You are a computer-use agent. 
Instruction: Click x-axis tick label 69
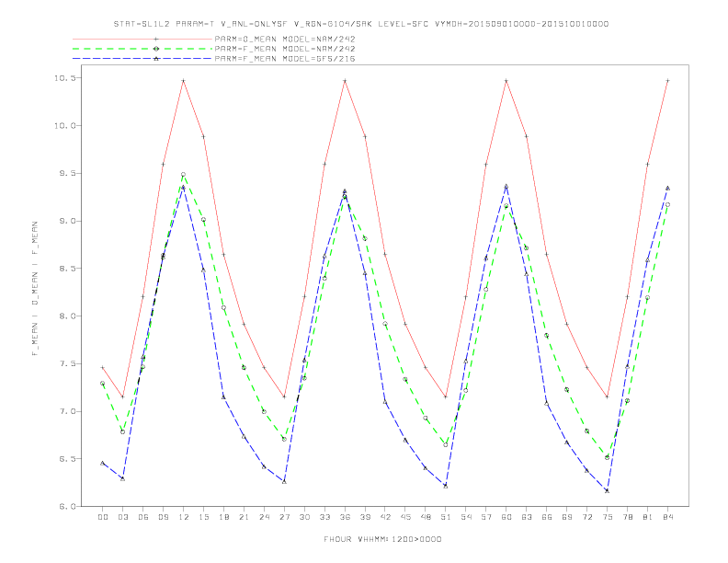coord(567,517)
